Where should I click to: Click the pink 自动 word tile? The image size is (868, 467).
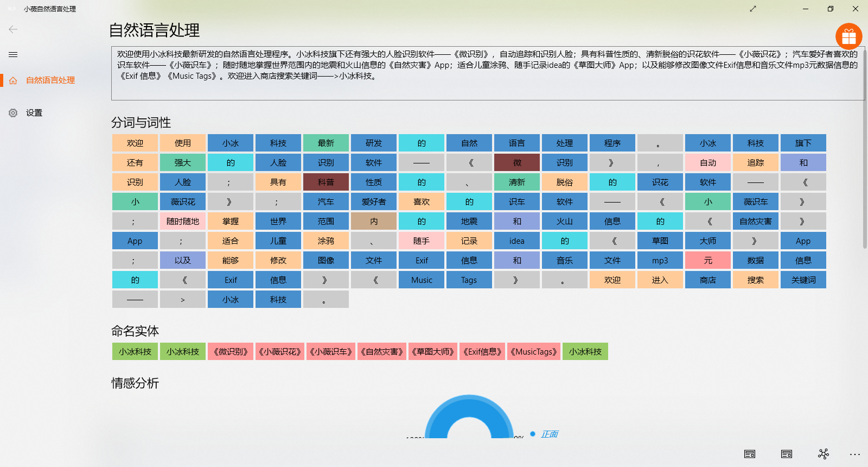708,162
